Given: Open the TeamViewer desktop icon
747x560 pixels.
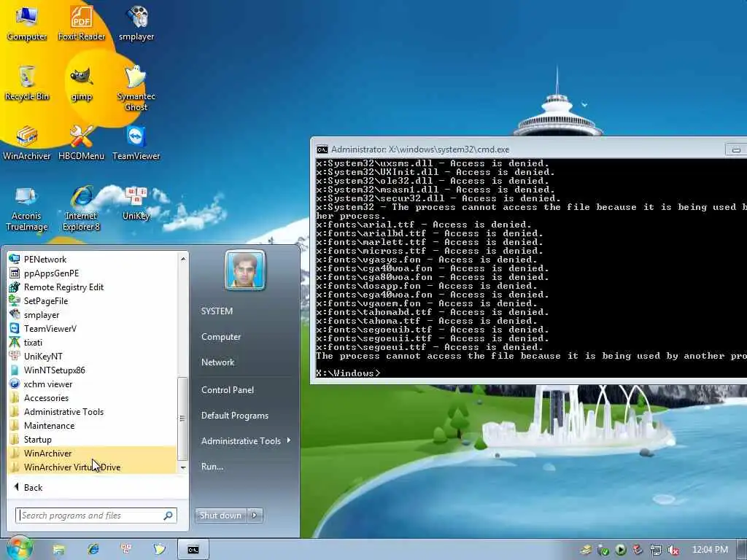Looking at the screenshot, I should click(x=136, y=142).
